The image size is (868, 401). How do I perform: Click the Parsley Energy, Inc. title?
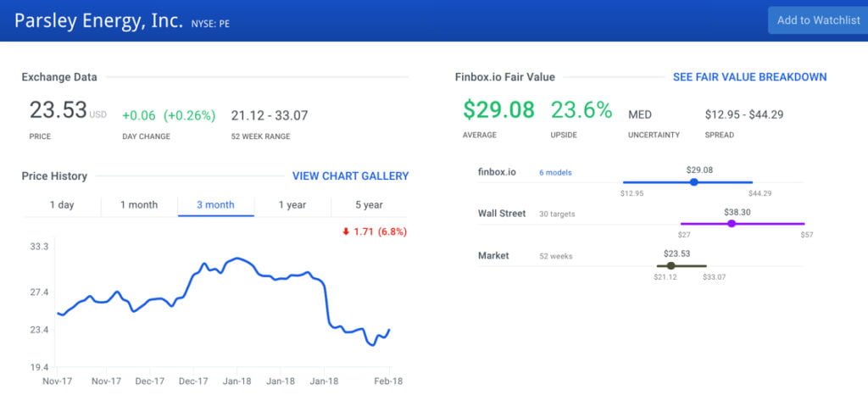coord(98,20)
